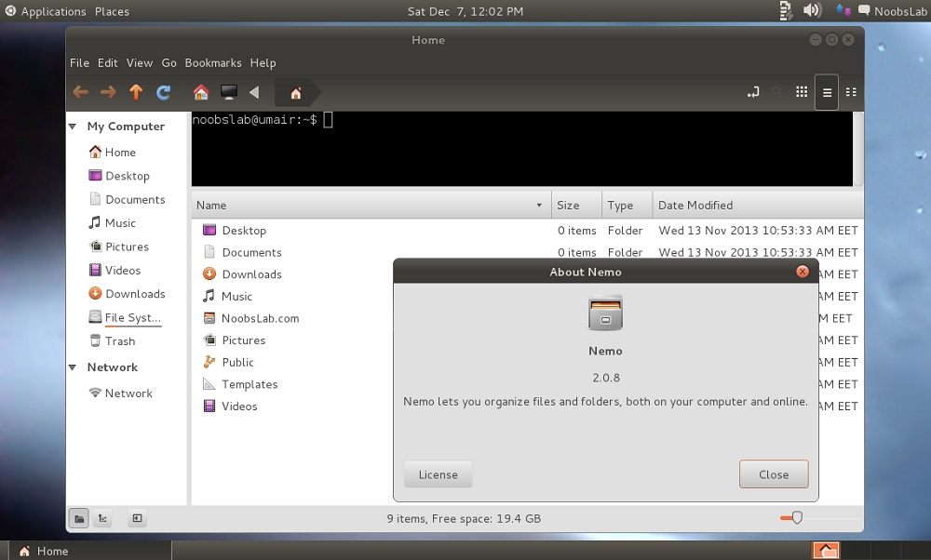Go up to the parent folder
Screen dimensions: 931x560
(x=136, y=92)
